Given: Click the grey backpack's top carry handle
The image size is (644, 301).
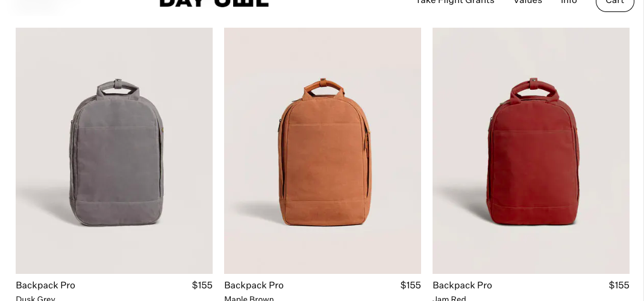Looking at the screenshot, I should coord(118,87).
